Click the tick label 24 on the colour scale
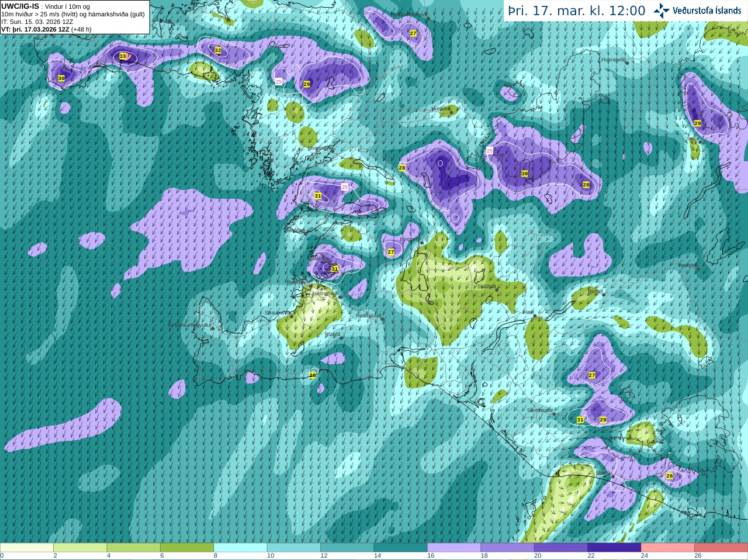Viewport: 748px width, 560px height. [x=645, y=556]
